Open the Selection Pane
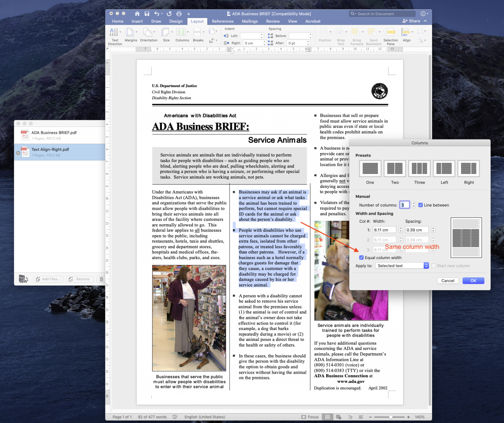The image size is (504, 423). pyautogui.click(x=390, y=36)
